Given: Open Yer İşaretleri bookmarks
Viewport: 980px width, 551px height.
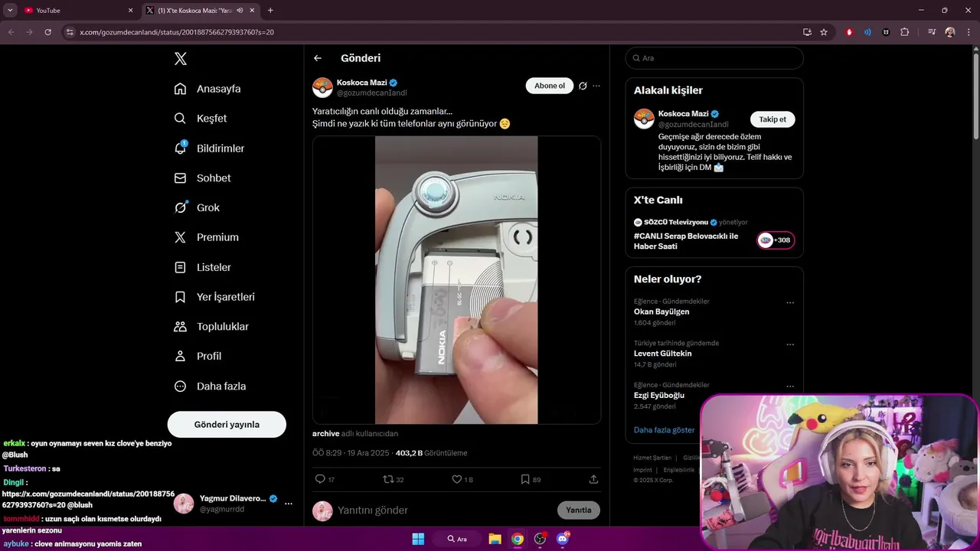Looking at the screenshot, I should (x=214, y=297).
